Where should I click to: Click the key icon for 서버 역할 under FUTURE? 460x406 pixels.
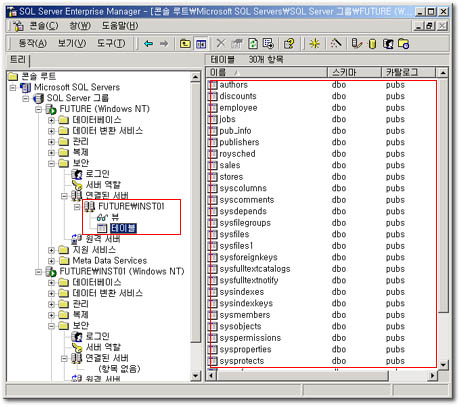77,185
